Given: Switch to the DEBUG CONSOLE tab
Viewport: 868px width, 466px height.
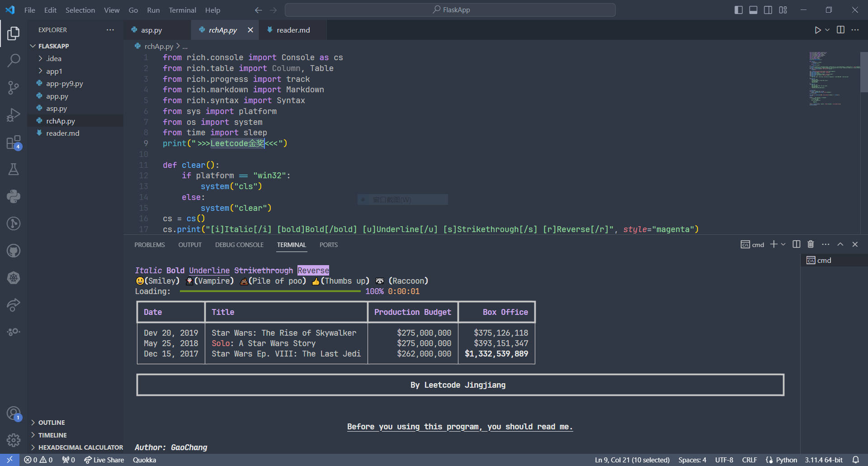Looking at the screenshot, I should 239,245.
